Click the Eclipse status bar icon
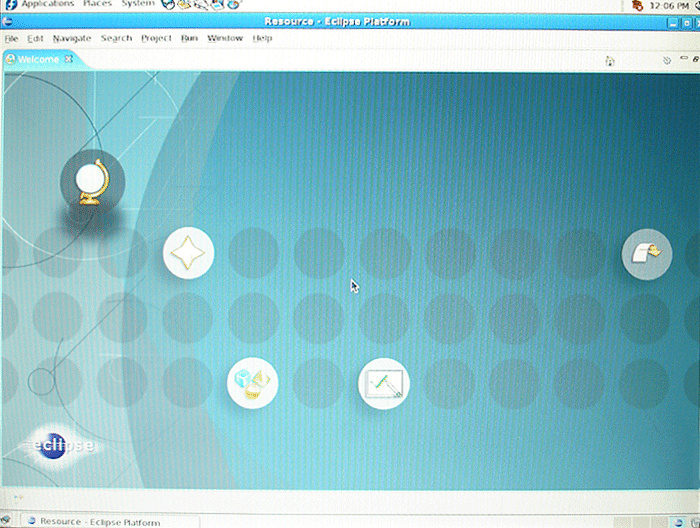The height and width of the screenshot is (528, 700). 18,496
